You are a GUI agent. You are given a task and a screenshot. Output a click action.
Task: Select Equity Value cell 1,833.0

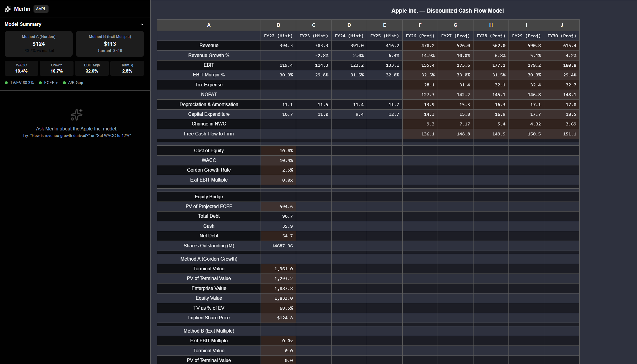pyautogui.click(x=278, y=298)
